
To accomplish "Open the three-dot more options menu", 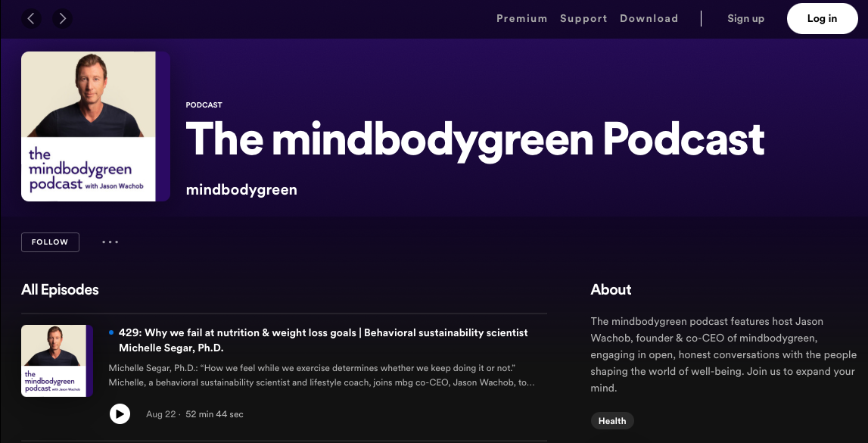I will [x=110, y=242].
